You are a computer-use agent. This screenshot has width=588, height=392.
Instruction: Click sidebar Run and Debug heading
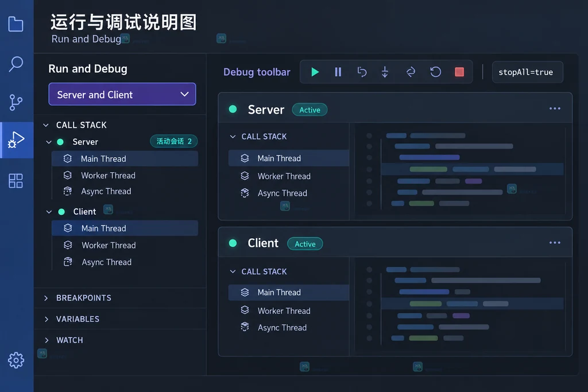click(x=88, y=68)
